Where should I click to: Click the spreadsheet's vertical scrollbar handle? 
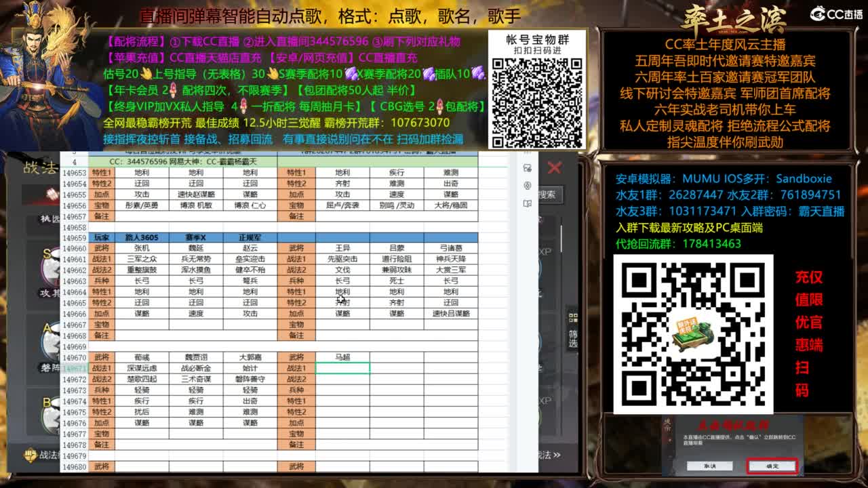(x=562, y=237)
